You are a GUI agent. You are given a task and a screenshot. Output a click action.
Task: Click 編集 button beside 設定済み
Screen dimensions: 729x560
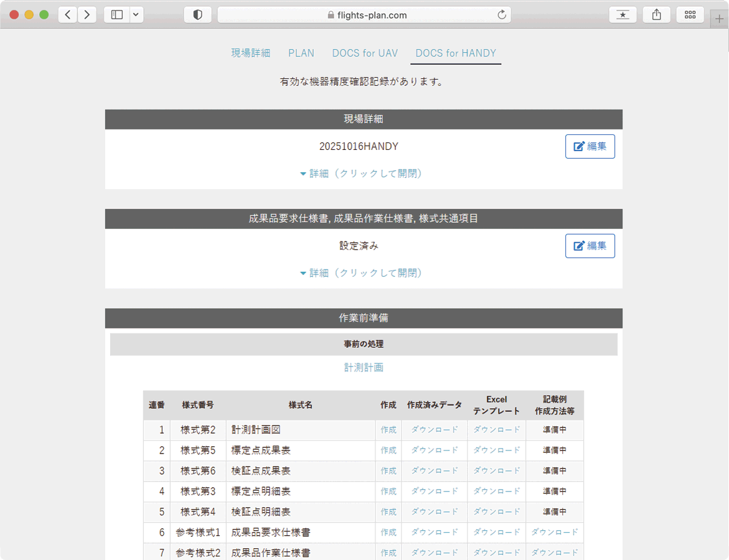click(x=590, y=246)
